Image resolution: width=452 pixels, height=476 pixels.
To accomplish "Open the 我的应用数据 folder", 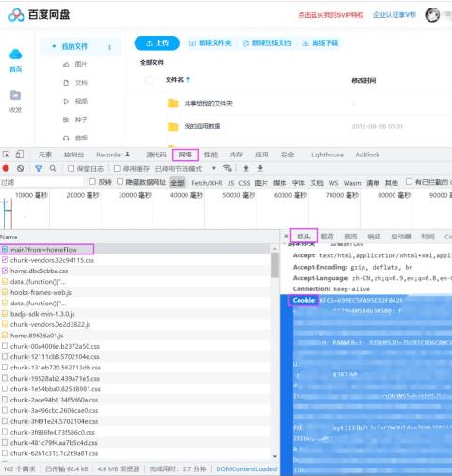I will [202, 126].
